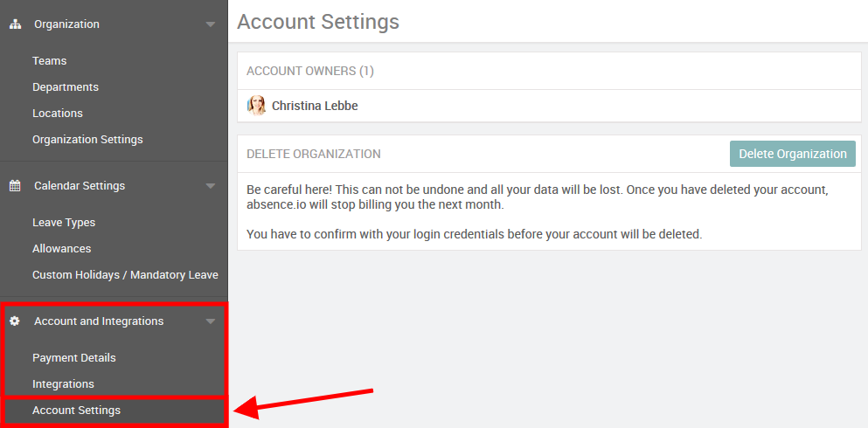The image size is (868, 428).
Task: Click the Christina Lebbe account owner name
Action: (315, 106)
